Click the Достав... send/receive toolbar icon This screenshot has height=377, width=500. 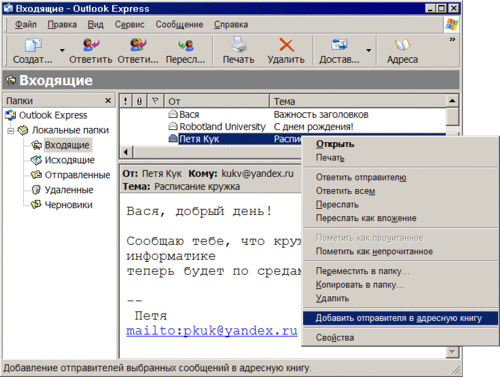pyautogui.click(x=339, y=45)
